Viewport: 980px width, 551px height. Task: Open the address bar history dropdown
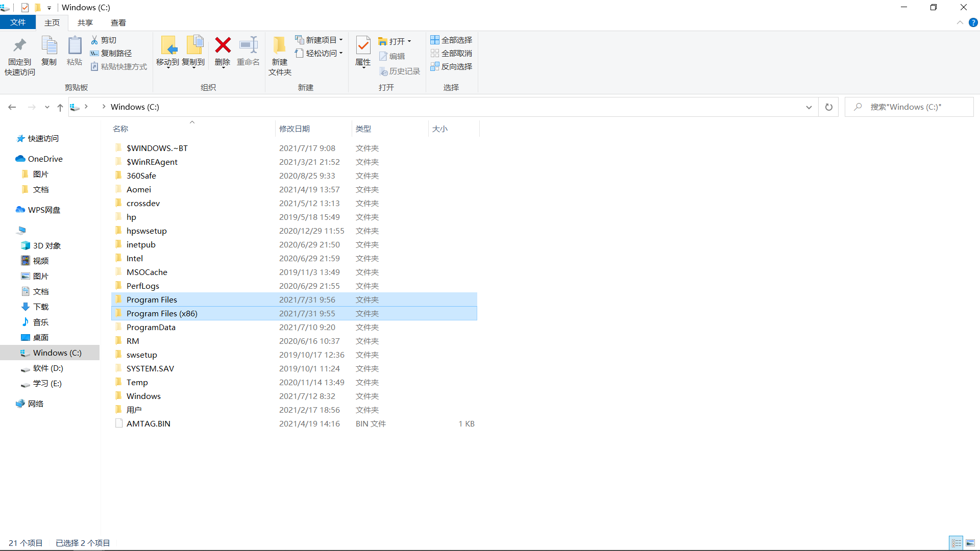809,107
